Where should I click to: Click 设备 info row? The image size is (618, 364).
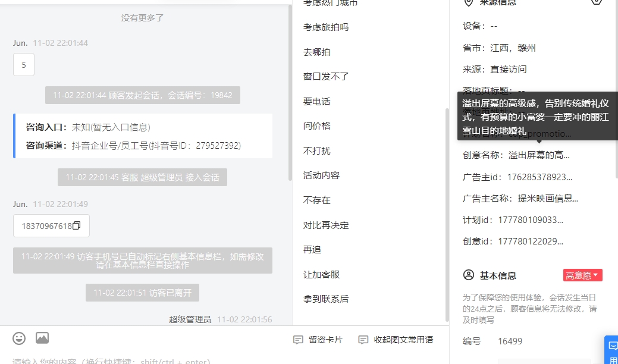[479, 26]
